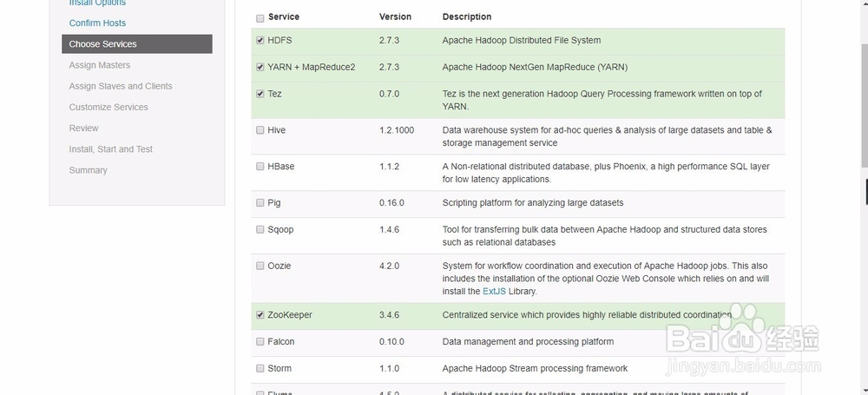Viewport: 868px width, 395px height.
Task: Check the Pig service checkbox
Action: click(x=260, y=203)
